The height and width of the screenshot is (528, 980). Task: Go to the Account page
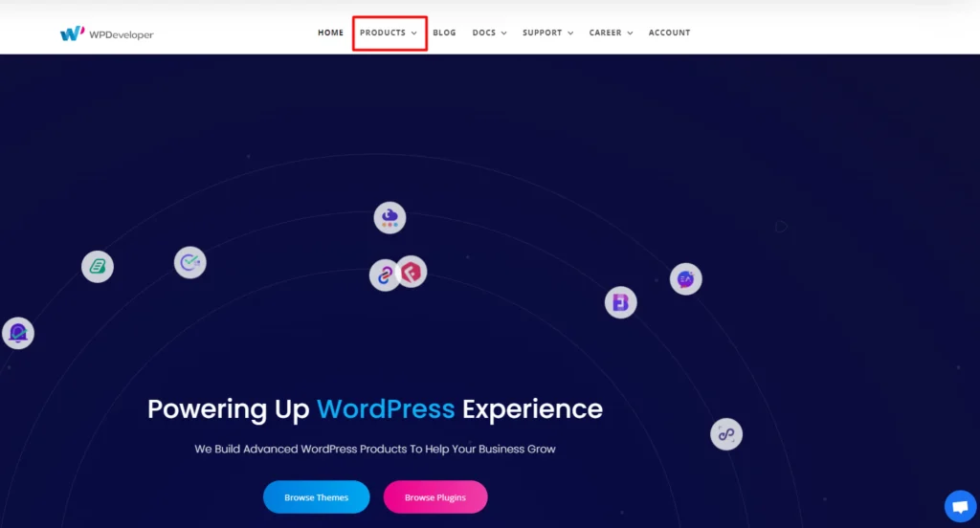coord(669,33)
